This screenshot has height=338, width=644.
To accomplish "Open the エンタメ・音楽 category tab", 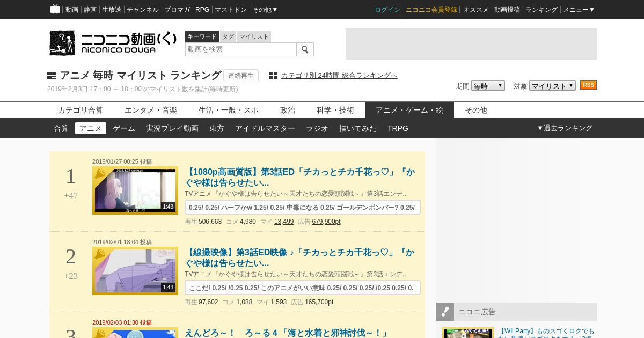I will [151, 110].
